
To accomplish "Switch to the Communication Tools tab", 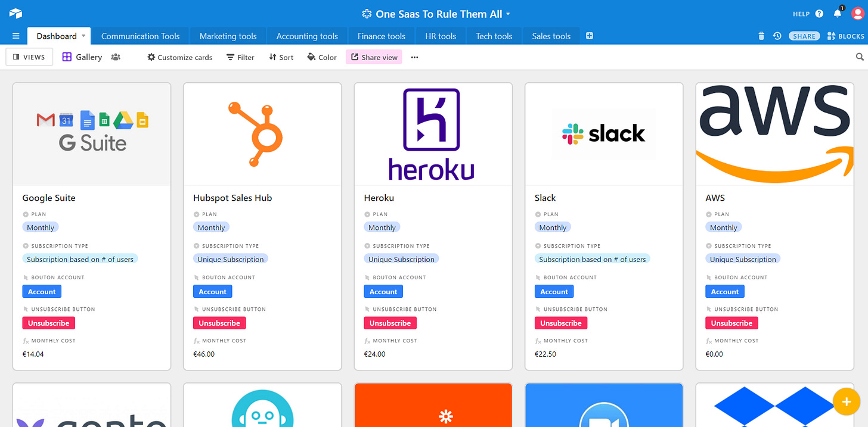I will click(x=140, y=36).
